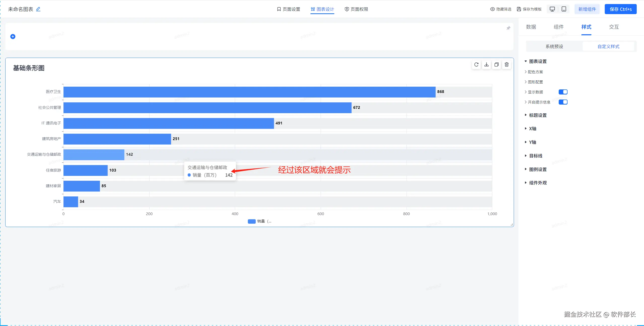Switch to desktop preview layout

point(552,9)
